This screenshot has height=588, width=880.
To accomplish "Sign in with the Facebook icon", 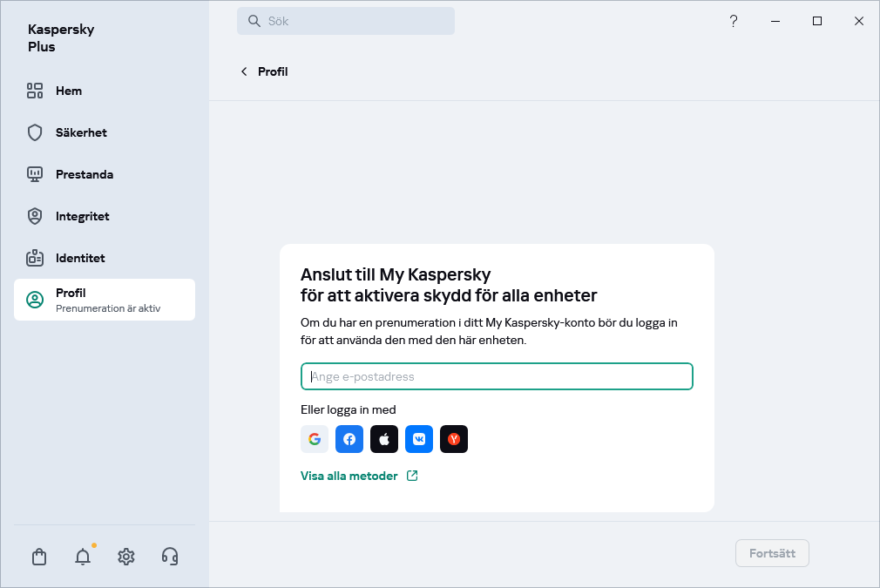I will click(x=349, y=439).
